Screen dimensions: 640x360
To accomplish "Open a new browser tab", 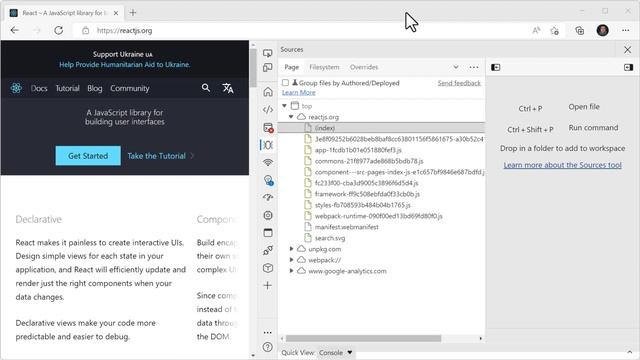I will pos(133,13).
